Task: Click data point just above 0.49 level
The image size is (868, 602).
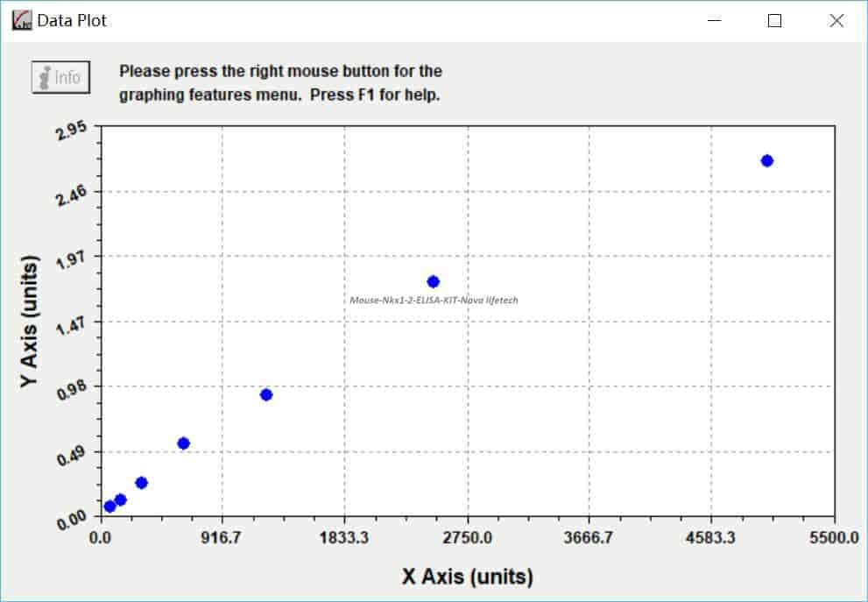Action: (184, 443)
